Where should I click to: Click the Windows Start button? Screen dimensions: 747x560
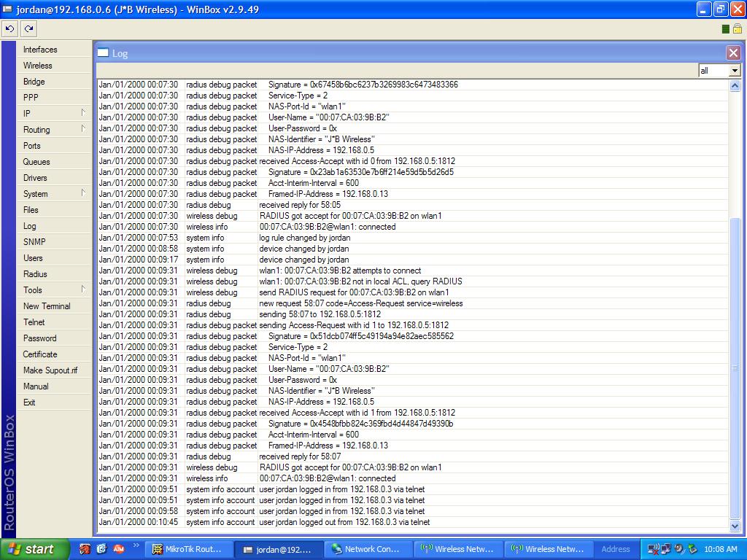click(34, 549)
